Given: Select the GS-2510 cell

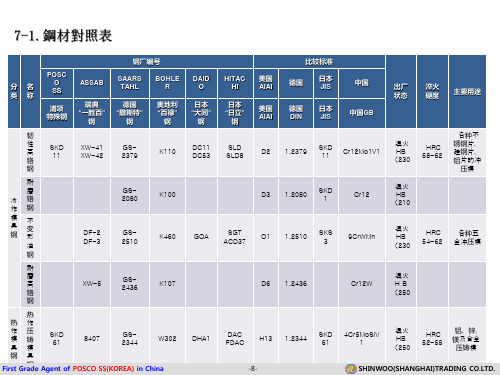Looking at the screenshot, I should click(x=130, y=237).
